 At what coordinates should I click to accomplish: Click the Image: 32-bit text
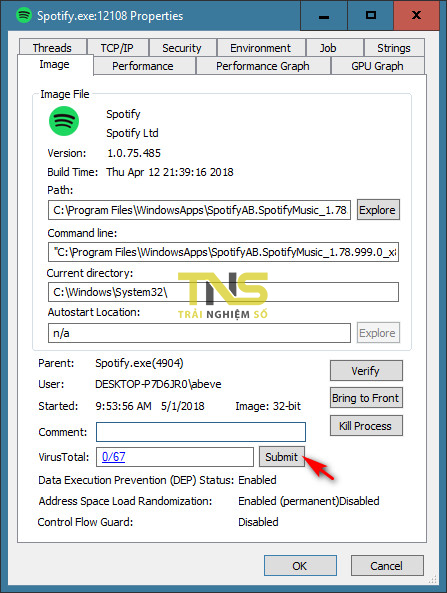click(268, 406)
